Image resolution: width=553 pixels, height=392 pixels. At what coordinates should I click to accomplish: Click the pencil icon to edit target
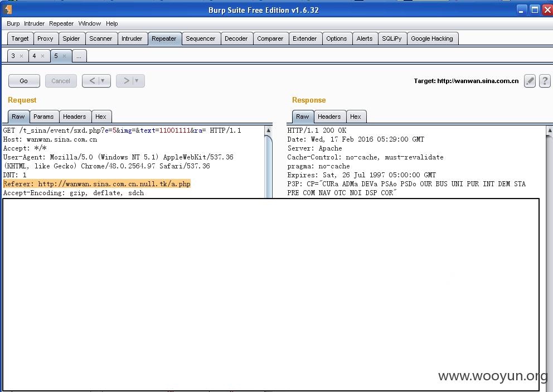coord(530,81)
